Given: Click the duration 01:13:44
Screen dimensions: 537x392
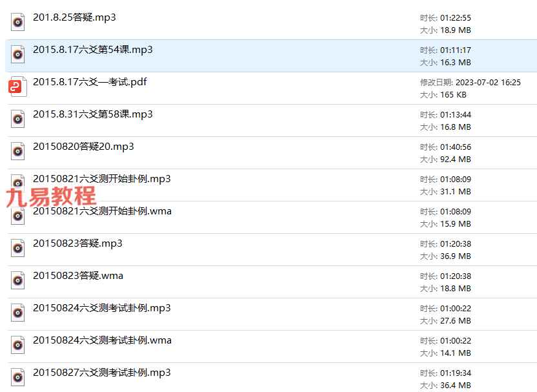Looking at the screenshot, I should click(x=456, y=115).
